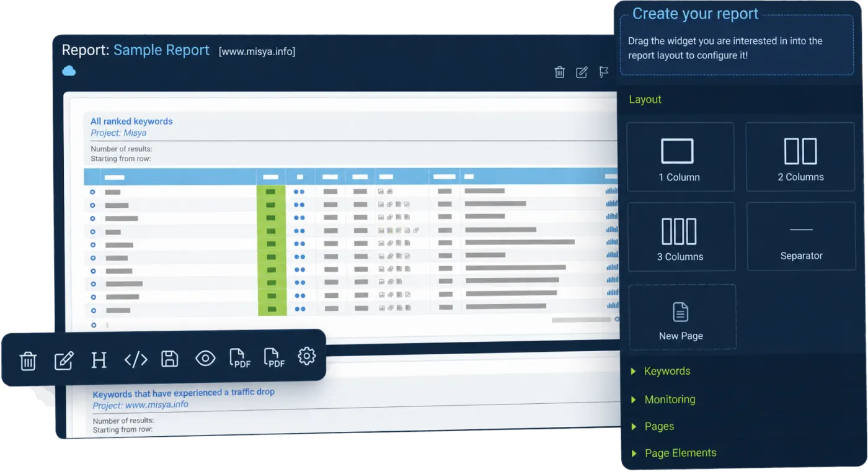Image resolution: width=868 pixels, height=474 pixels.
Task: Click Number of results under the traffic drop widget
Action: click(x=123, y=421)
